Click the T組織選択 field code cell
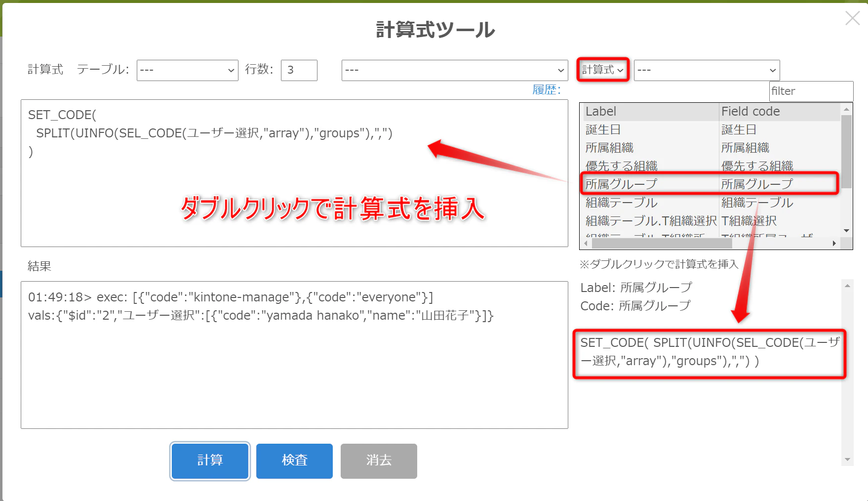The height and width of the screenshot is (501, 868). [780, 221]
